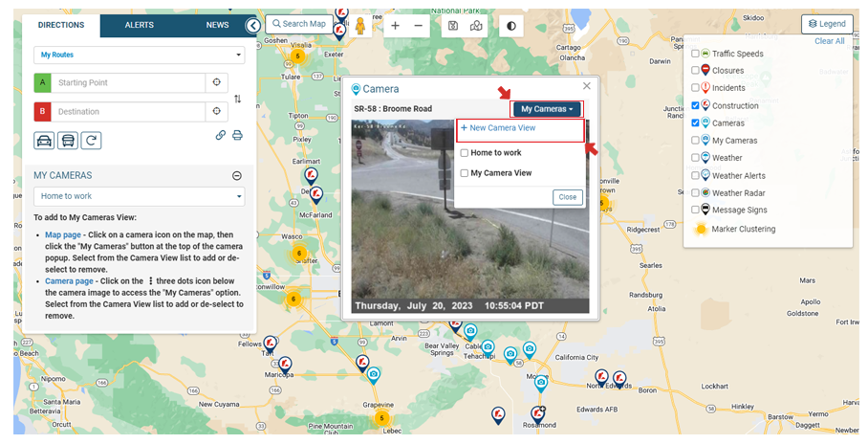Switch to ALERTS tab
Screen dimensions: 868x444
139,26
